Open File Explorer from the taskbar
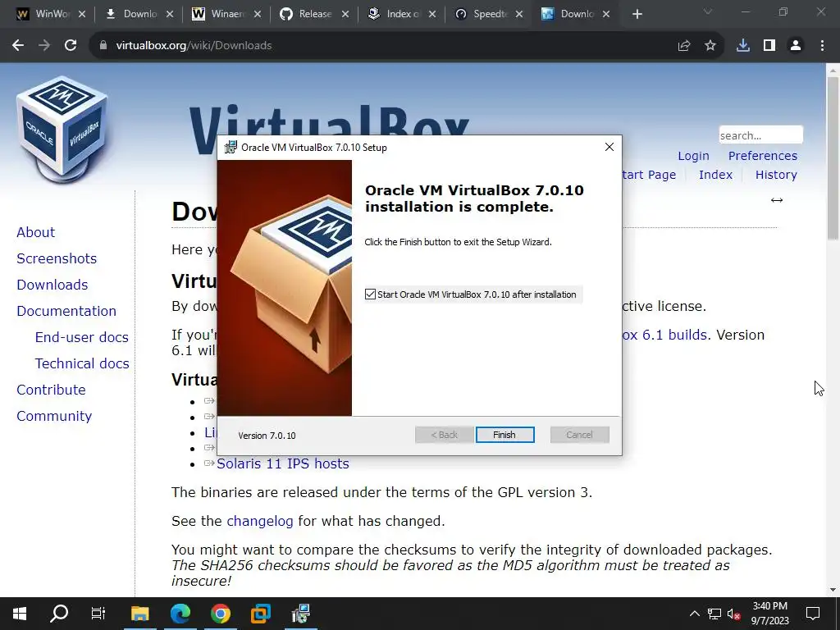The height and width of the screenshot is (630, 840). click(x=139, y=613)
